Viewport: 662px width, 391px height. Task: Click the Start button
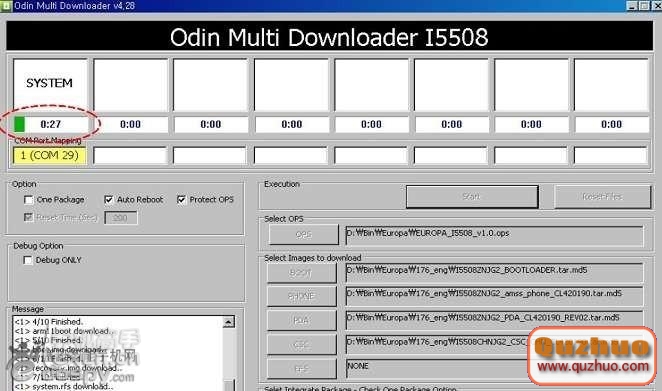pyautogui.click(x=472, y=196)
